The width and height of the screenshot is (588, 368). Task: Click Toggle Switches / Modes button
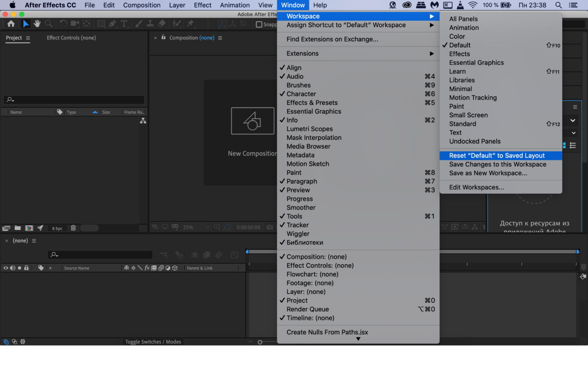click(153, 342)
